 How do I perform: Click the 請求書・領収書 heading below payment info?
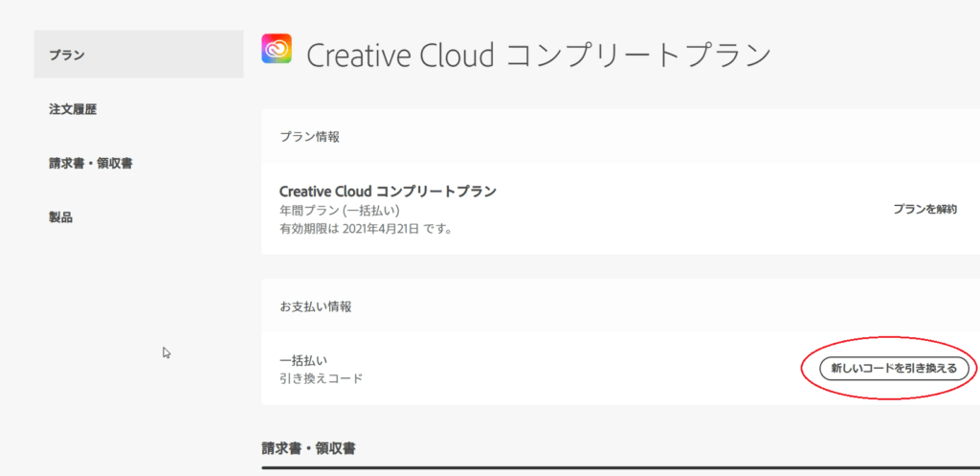[x=309, y=448]
